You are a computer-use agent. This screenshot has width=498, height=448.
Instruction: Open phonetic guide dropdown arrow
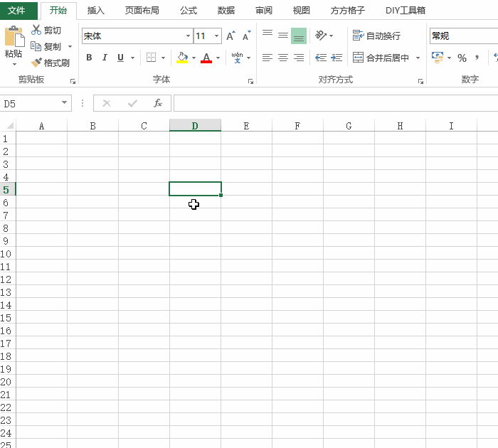pyautogui.click(x=249, y=58)
